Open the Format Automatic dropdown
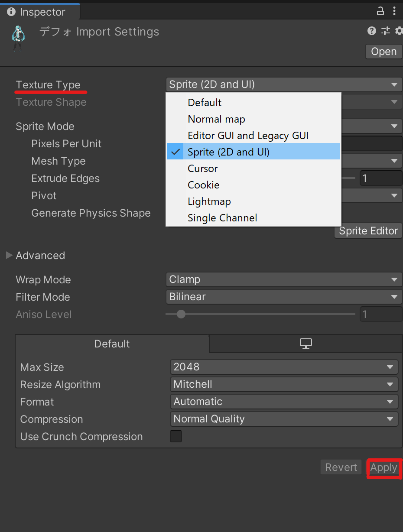The image size is (403, 532). click(x=284, y=402)
